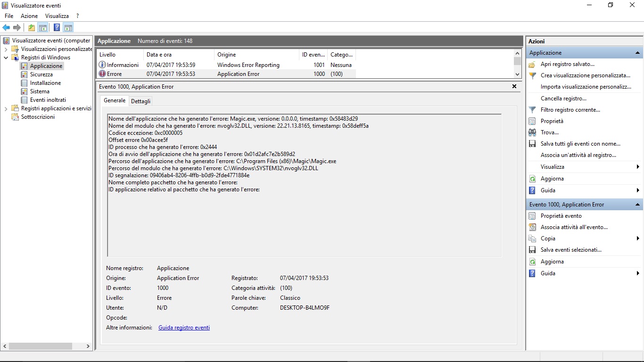Click the Forward arrow toolbar icon

(x=17, y=27)
